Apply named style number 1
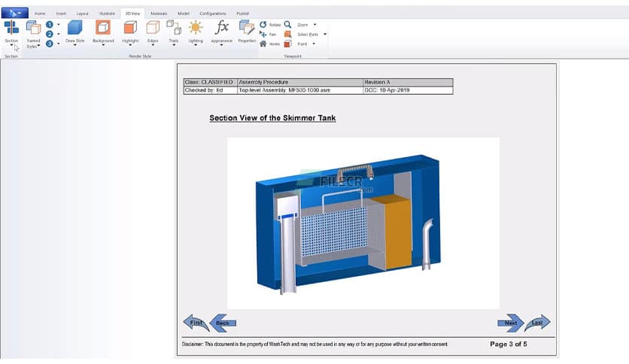The height and width of the screenshot is (364, 629). (x=50, y=25)
